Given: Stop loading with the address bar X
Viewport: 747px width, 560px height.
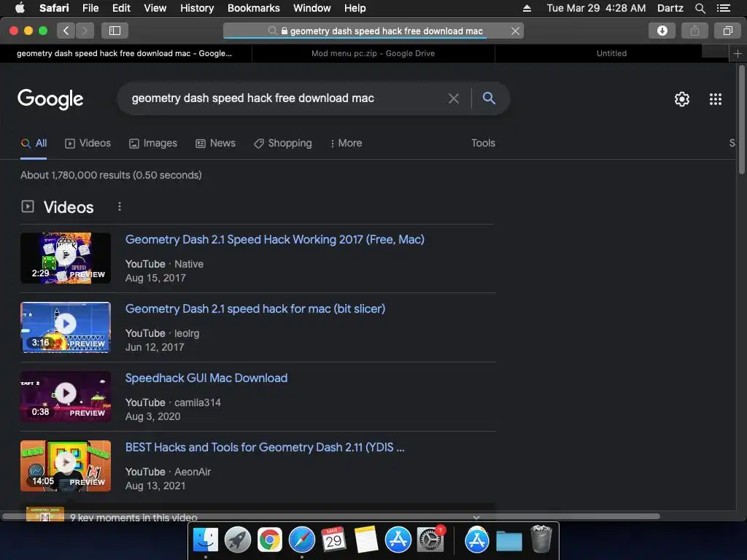Looking at the screenshot, I should [515, 31].
